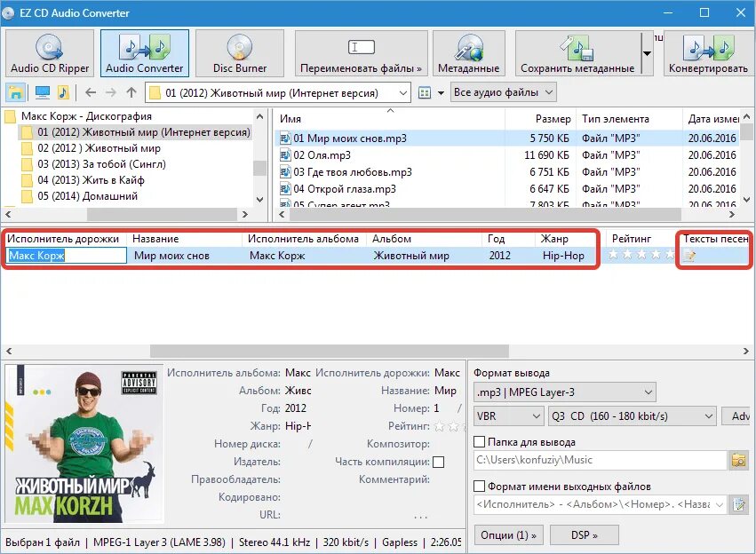This screenshot has width=756, height=554.
Task: Click Сохранить метаданные button
Action: tap(577, 53)
